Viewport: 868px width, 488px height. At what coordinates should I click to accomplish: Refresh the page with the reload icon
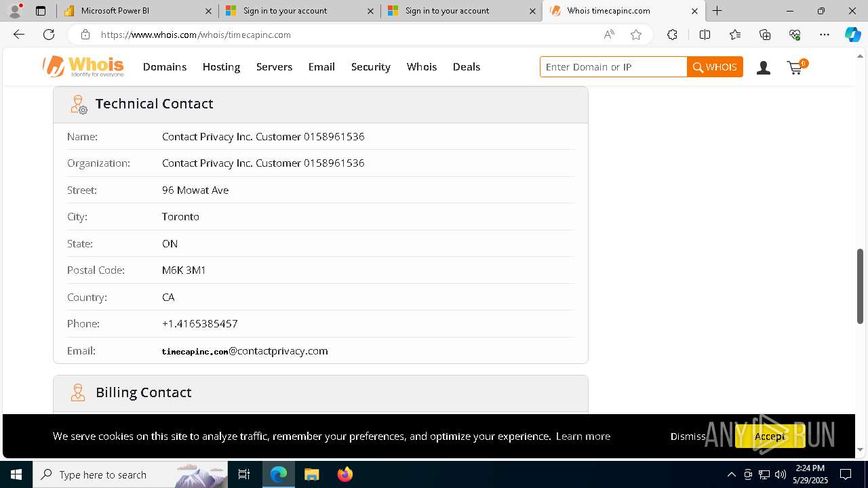49,35
